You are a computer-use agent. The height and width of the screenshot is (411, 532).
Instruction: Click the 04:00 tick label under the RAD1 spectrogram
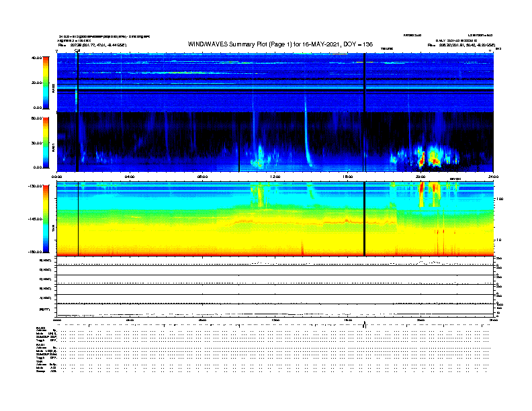click(x=130, y=177)
